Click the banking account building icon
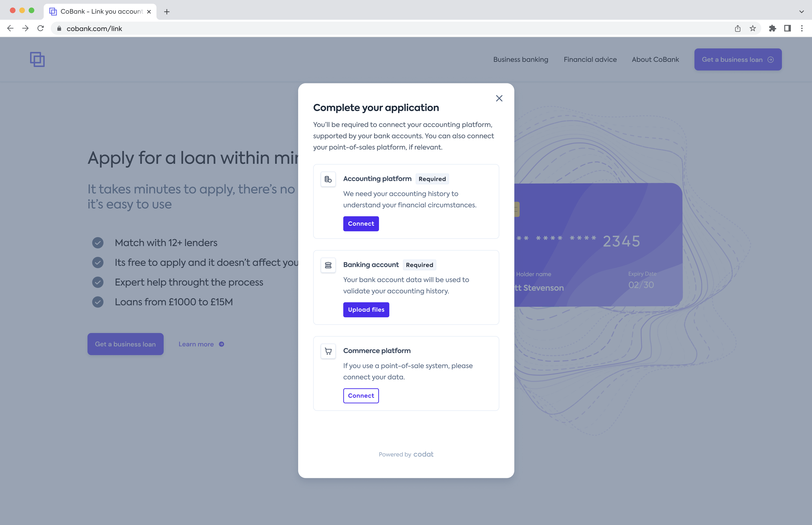 tap(328, 265)
